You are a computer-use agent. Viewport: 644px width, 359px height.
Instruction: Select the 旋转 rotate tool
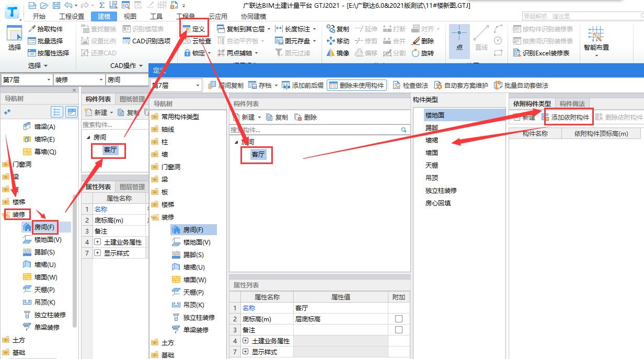click(x=423, y=53)
